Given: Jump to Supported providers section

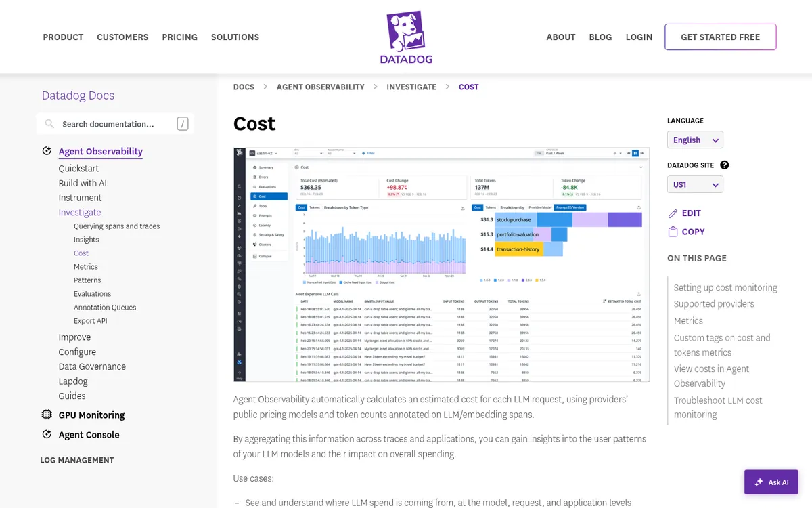Looking at the screenshot, I should [714, 304].
